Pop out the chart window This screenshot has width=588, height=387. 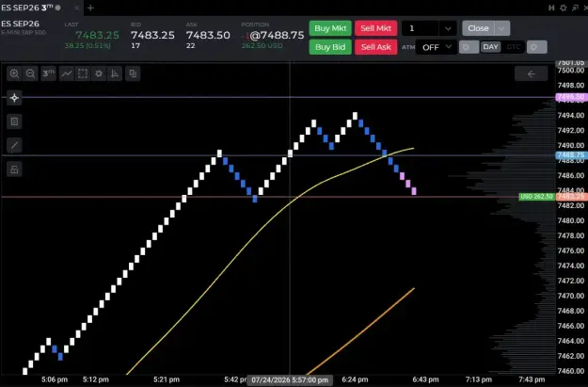coord(575,8)
